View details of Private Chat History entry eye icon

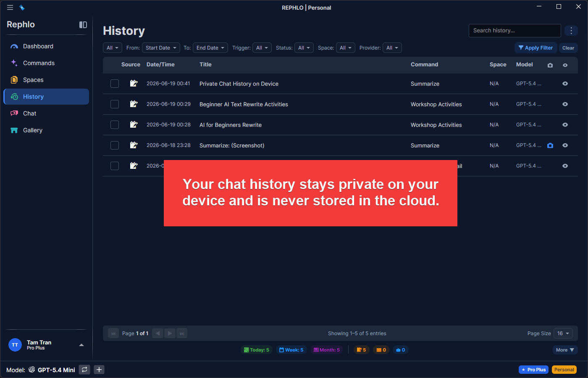pos(565,84)
